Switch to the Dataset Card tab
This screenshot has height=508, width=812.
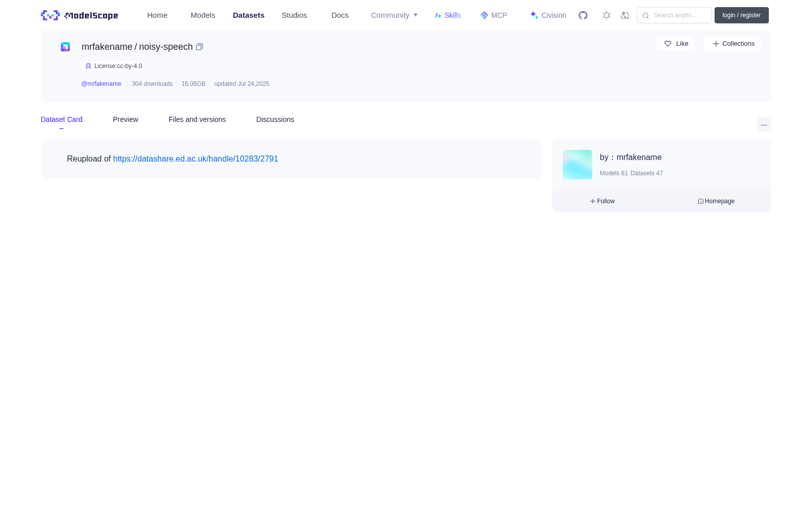61,119
